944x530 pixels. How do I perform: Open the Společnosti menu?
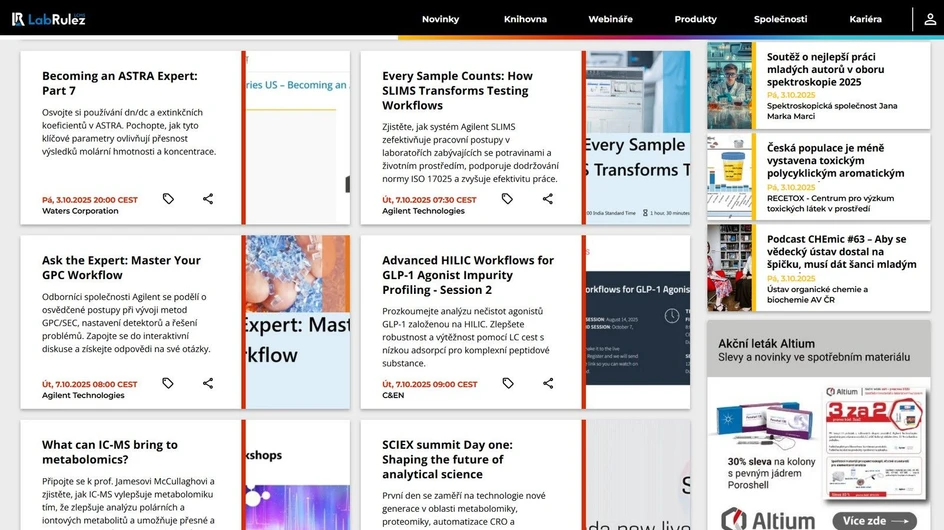coord(780,19)
